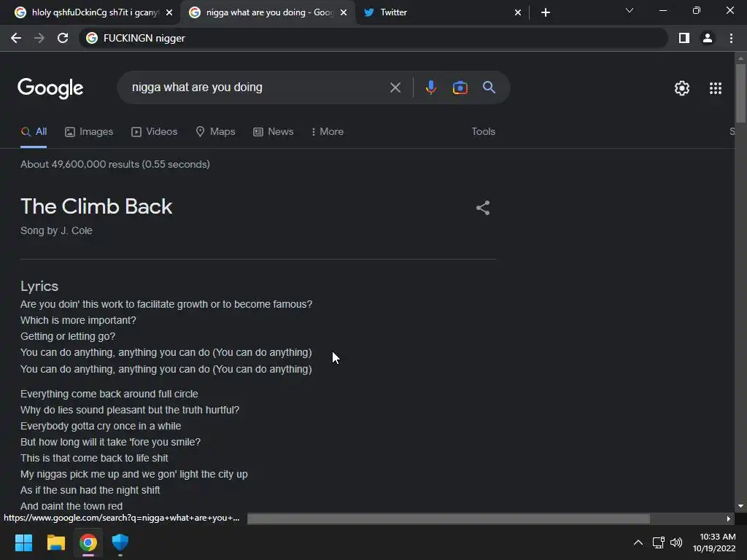This screenshot has width=747, height=560.
Task: Click The Climb Back song title
Action: [96, 206]
